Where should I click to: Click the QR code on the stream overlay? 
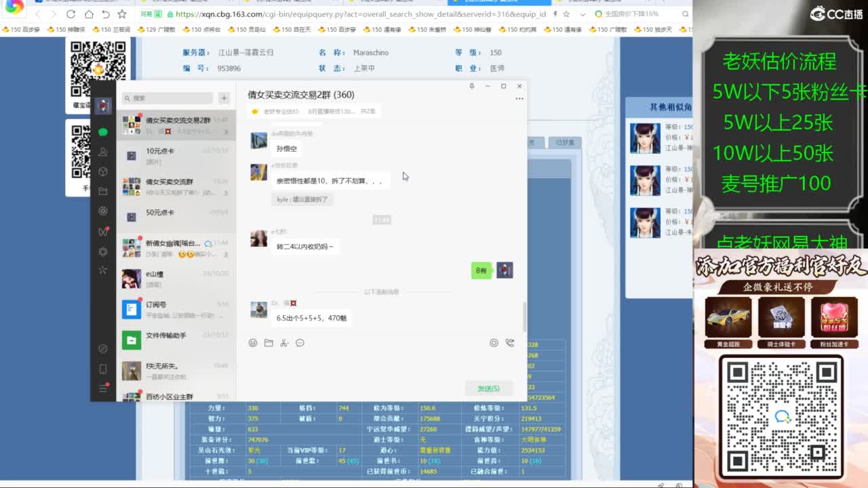click(x=781, y=416)
